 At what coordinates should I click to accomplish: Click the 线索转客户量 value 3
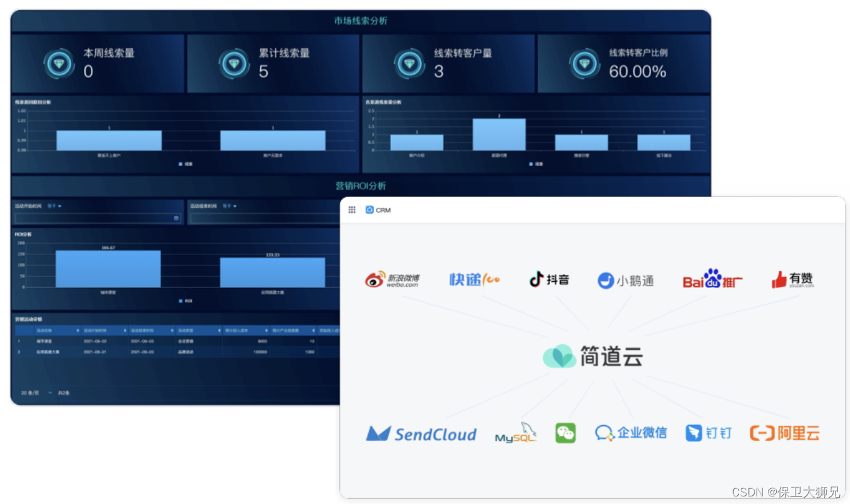(439, 72)
